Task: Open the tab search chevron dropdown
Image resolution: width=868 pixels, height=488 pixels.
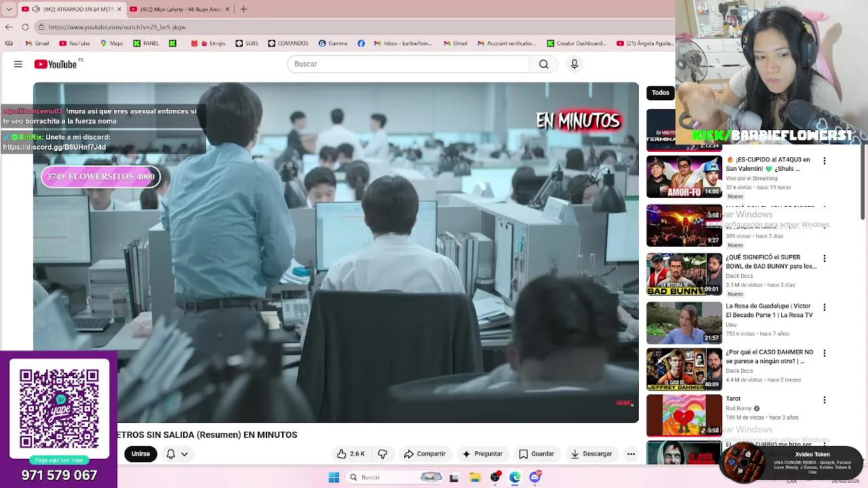Action: click(9, 9)
